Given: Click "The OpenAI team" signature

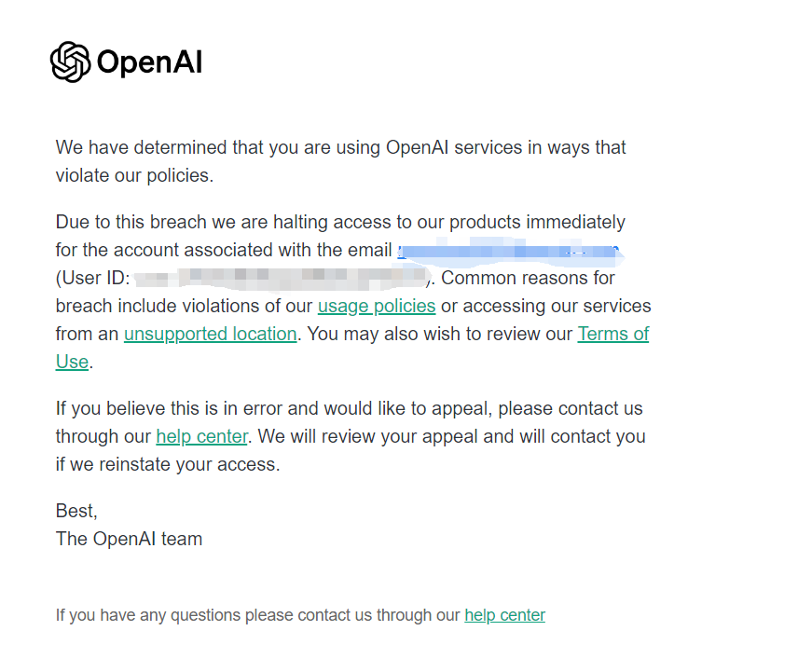Looking at the screenshot, I should (129, 539).
